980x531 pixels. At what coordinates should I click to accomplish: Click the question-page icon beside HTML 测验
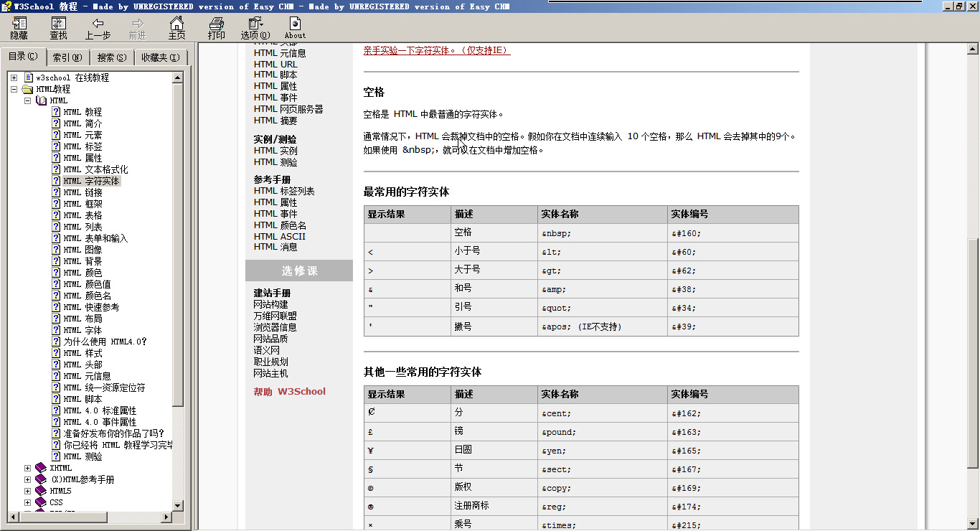click(56, 456)
